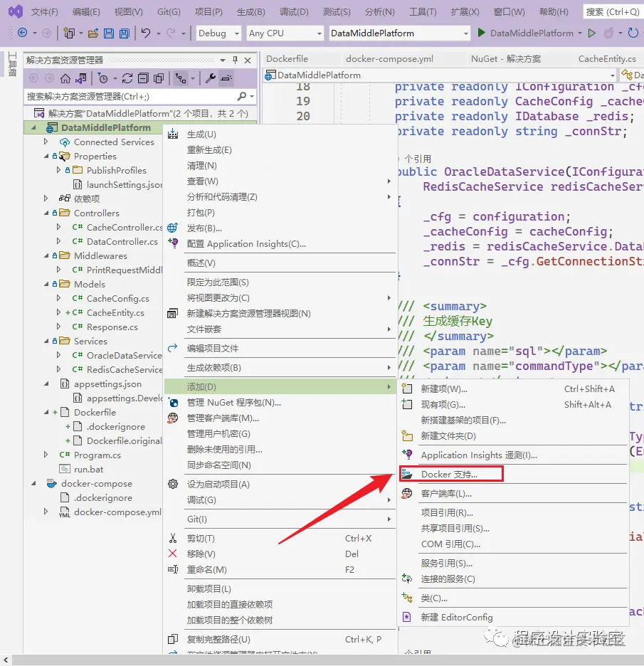This screenshot has height=666, width=644.
Task: Collapse the DataMiddlePlatform project node
Action: coord(33,127)
